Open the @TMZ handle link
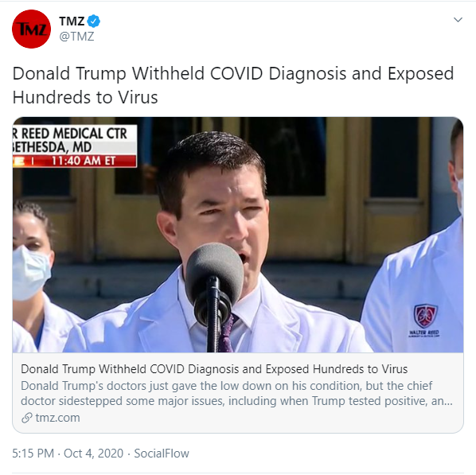 (76, 37)
